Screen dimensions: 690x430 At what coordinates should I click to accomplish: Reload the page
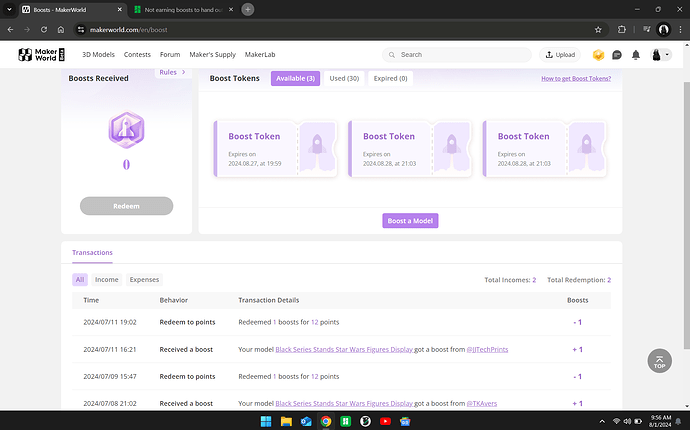[x=44, y=29]
